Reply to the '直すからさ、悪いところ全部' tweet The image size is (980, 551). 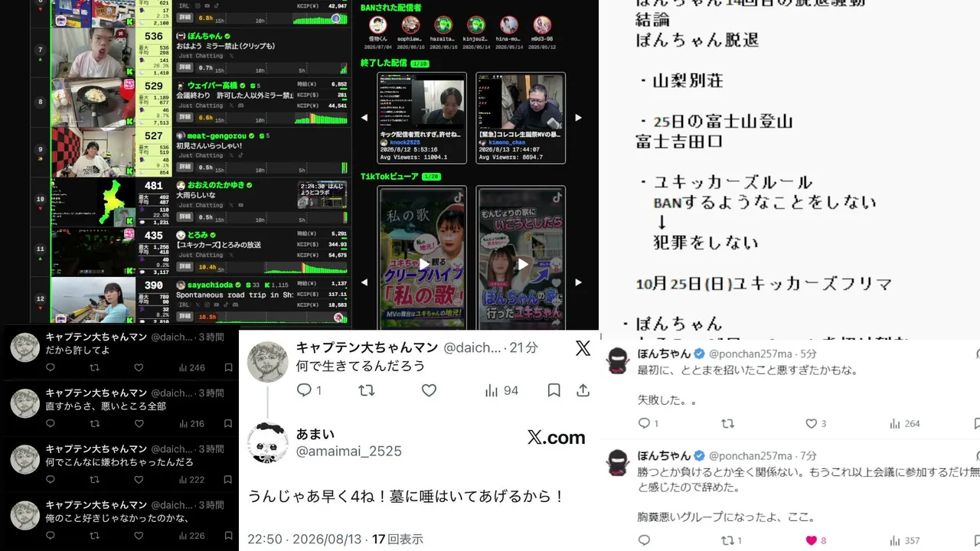51,424
